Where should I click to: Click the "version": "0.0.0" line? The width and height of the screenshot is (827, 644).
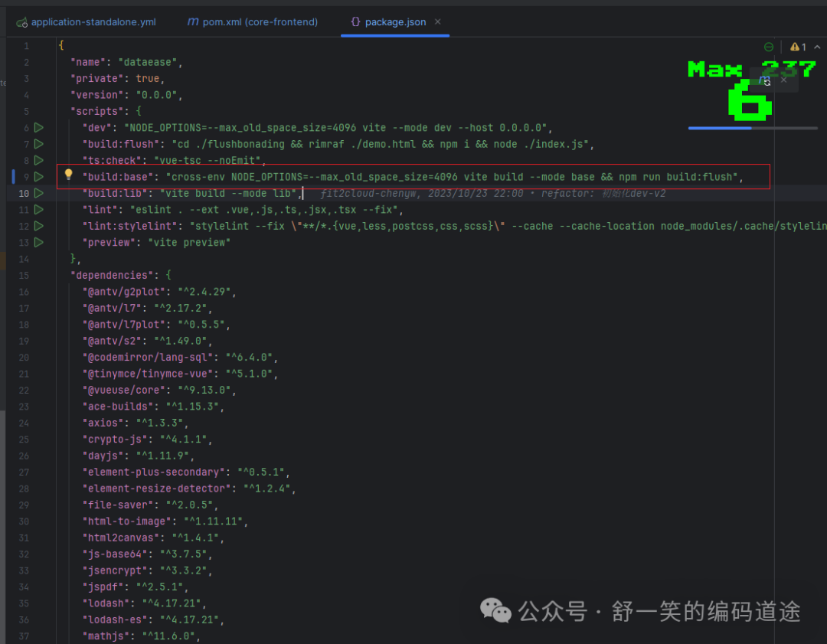126,95
